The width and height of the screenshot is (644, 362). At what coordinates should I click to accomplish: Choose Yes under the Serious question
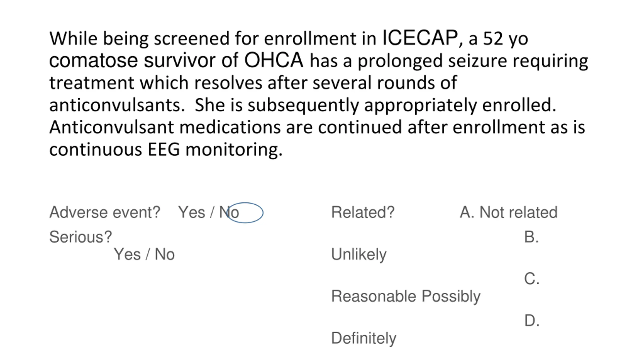(127, 254)
